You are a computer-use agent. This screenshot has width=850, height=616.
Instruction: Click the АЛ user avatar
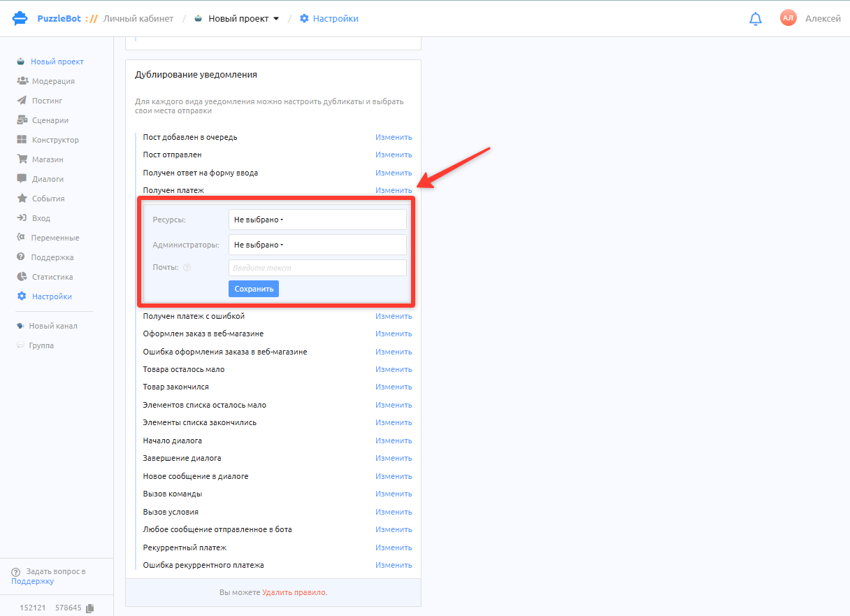click(x=788, y=19)
